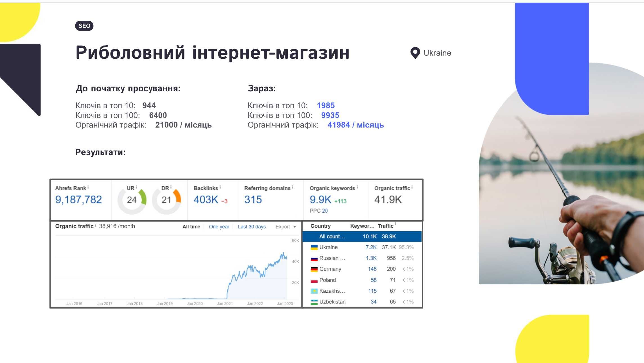Screen dimensions: 644x363
Task: Click the Country column header
Action: (x=321, y=226)
